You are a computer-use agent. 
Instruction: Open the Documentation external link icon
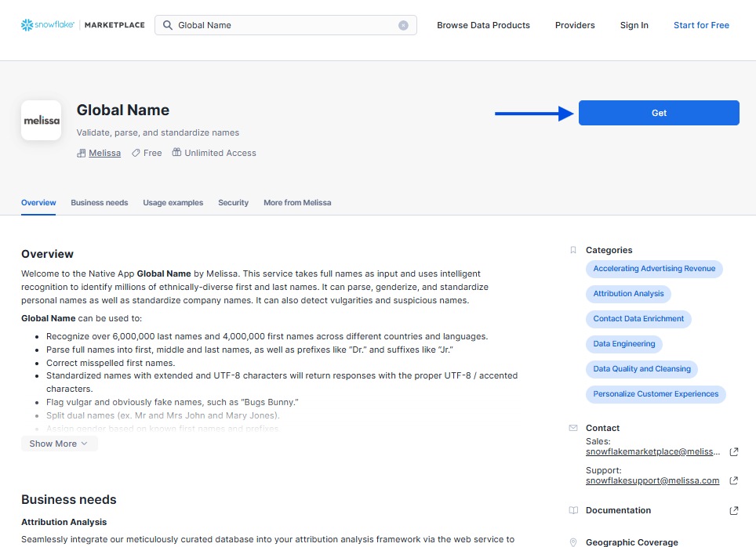click(734, 510)
